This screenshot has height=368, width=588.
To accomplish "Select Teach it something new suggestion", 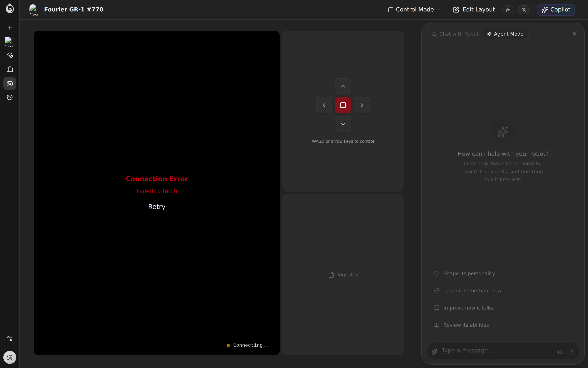I will pyautogui.click(x=503, y=291).
